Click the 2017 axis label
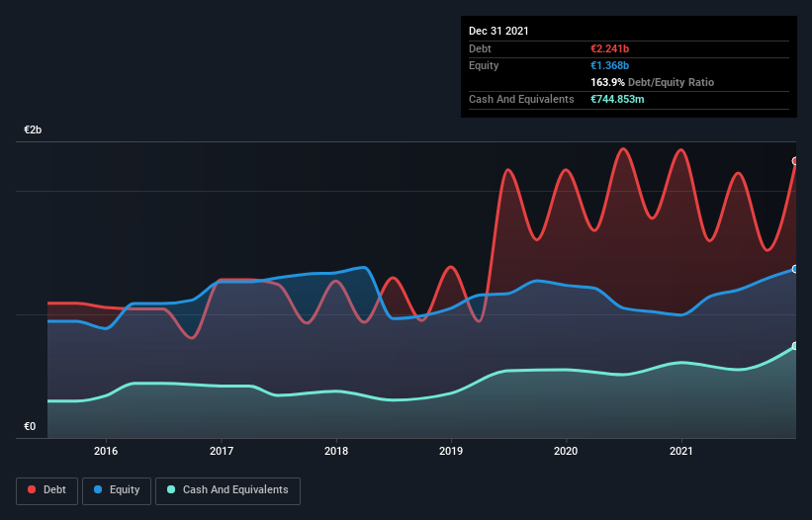The height and width of the screenshot is (520, 812). 222,451
